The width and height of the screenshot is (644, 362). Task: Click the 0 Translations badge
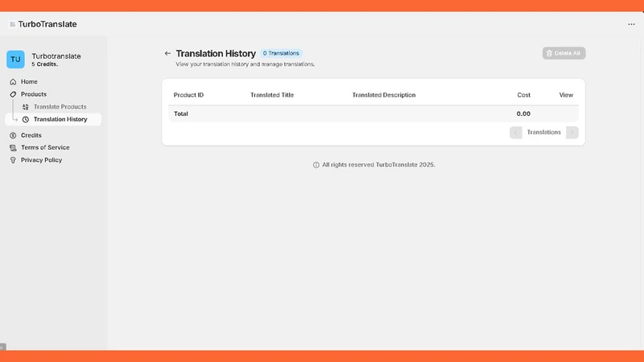tap(281, 53)
